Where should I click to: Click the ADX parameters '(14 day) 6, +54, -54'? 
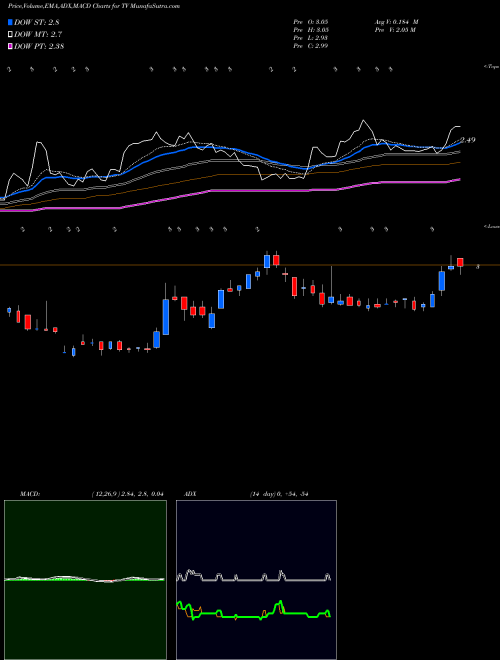click(279, 494)
